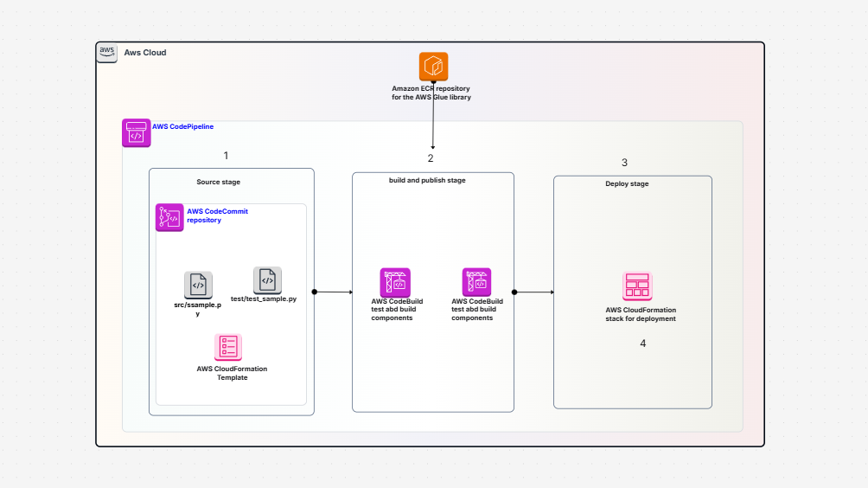Image resolution: width=868 pixels, height=488 pixels.
Task: Click the test/test_sample.py file icon
Action: coord(267,280)
